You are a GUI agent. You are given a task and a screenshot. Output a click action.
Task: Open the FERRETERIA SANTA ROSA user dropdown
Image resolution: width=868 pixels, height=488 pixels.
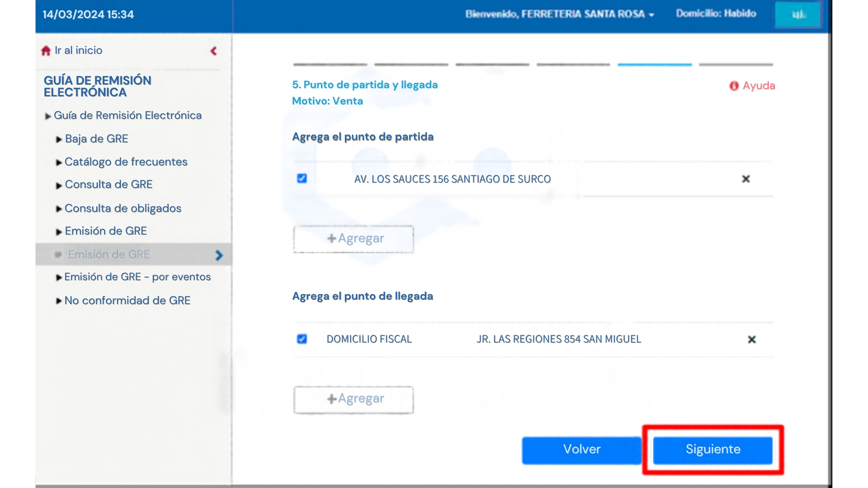560,14
